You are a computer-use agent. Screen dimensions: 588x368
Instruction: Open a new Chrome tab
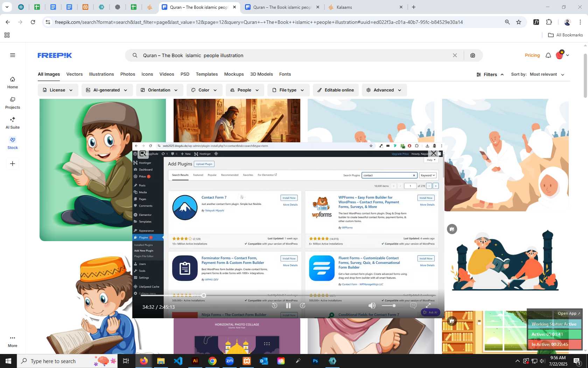pos(414,7)
